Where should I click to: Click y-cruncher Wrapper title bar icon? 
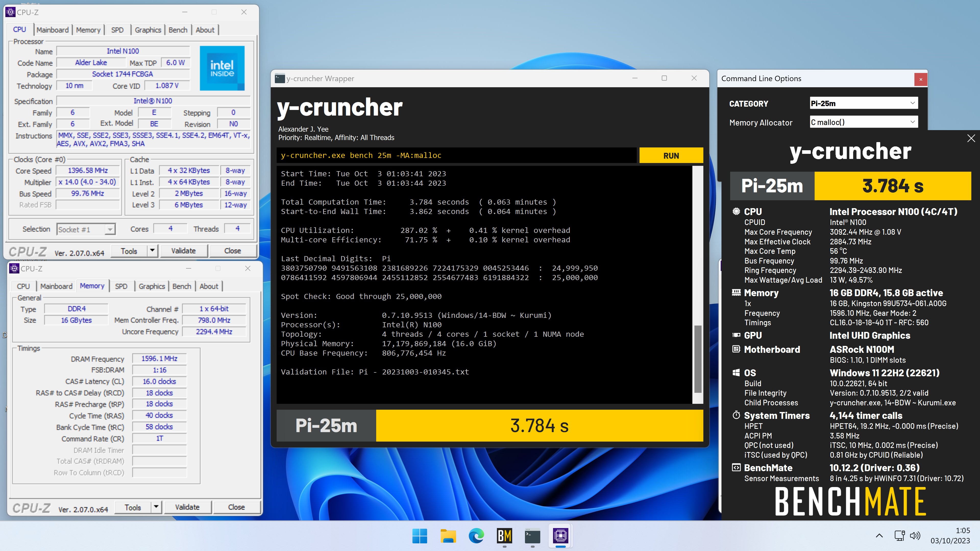point(280,78)
